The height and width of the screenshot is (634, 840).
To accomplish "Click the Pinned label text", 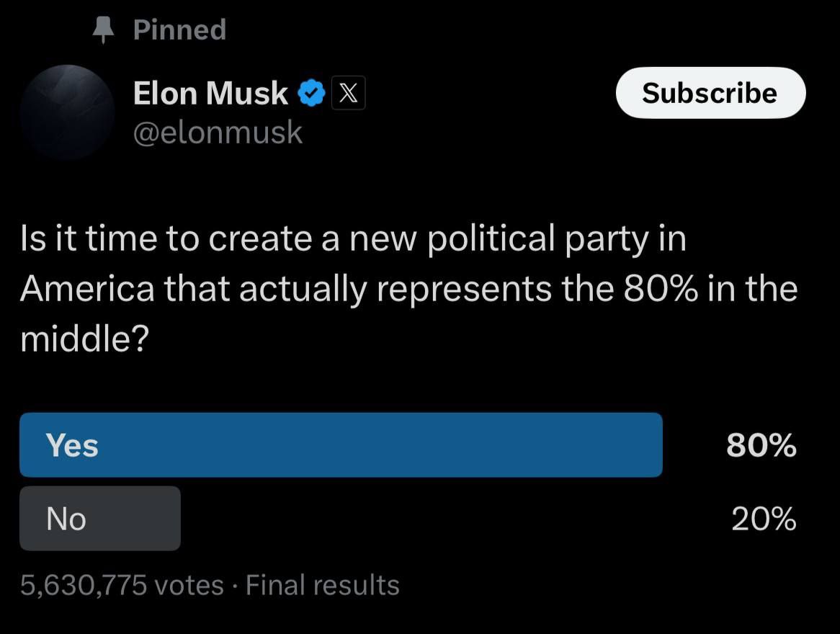I will click(x=179, y=30).
